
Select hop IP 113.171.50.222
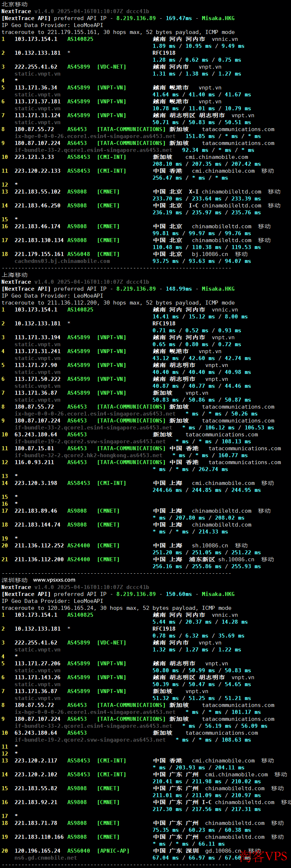pos(38,379)
